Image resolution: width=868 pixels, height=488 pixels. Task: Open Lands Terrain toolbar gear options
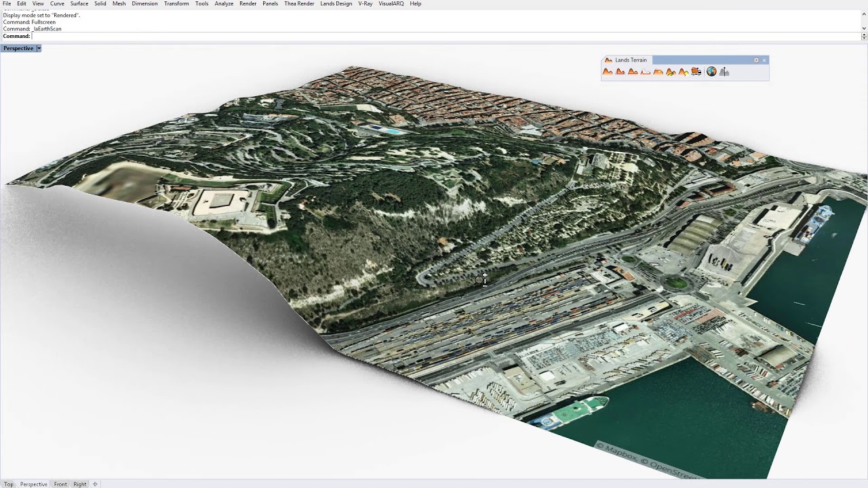(x=756, y=60)
